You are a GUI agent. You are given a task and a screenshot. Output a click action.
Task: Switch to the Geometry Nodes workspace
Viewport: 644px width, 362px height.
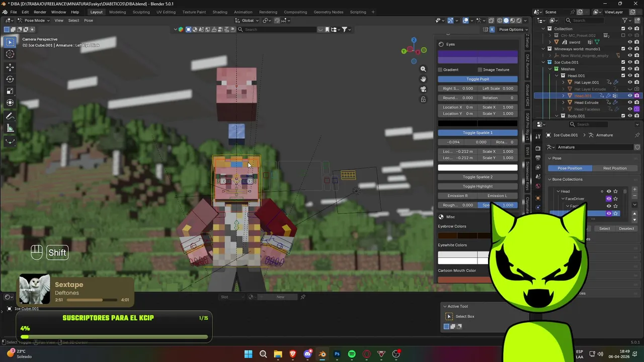[329, 12]
